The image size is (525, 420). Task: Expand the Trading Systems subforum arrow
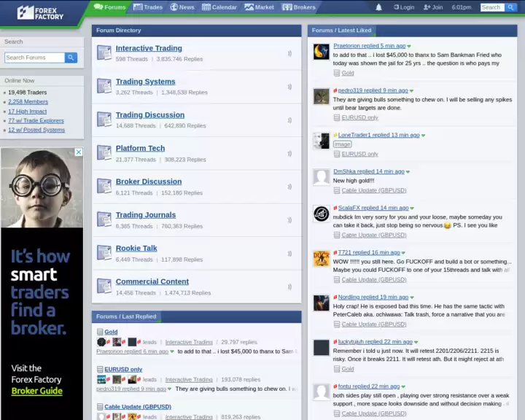pyautogui.click(x=289, y=87)
